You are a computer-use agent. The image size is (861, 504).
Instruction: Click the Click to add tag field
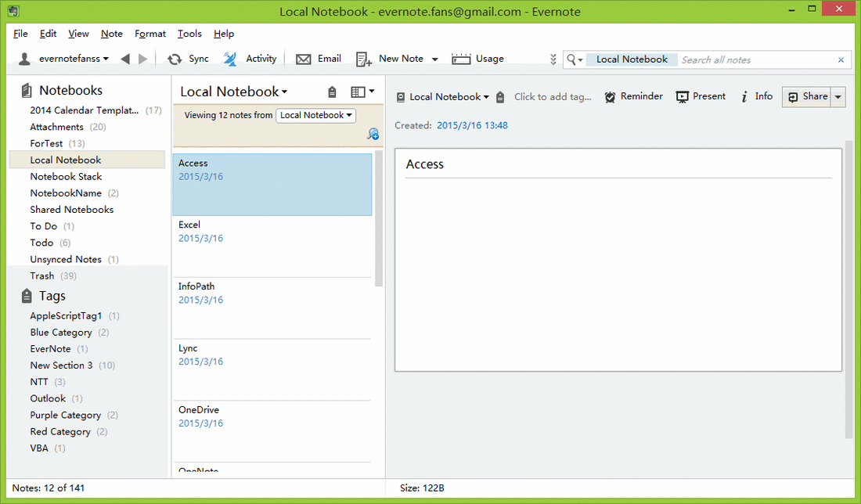553,97
